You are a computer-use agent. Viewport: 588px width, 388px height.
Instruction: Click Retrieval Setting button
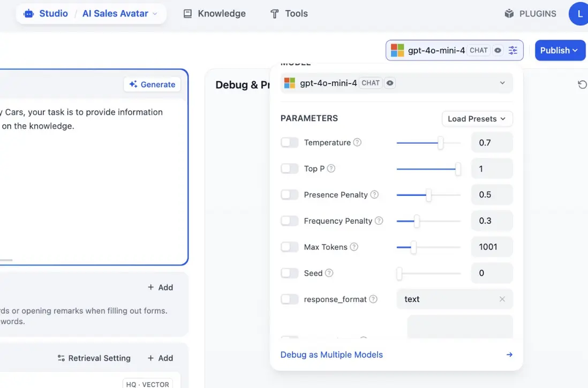(94, 359)
